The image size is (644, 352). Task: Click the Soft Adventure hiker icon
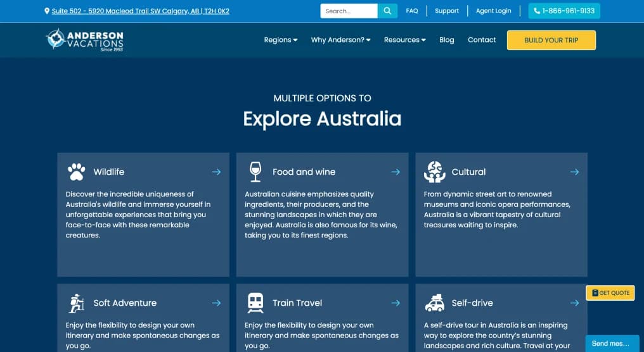point(77,303)
